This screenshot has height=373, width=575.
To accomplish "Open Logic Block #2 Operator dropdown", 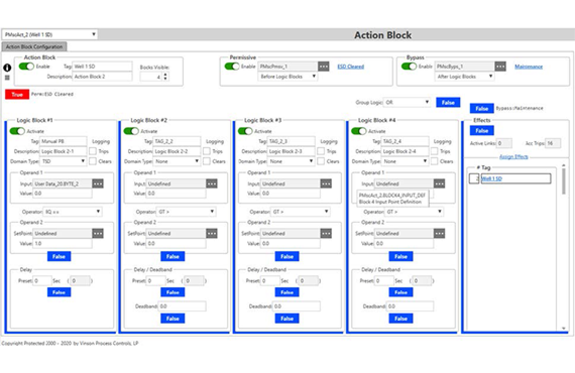I will [186, 212].
